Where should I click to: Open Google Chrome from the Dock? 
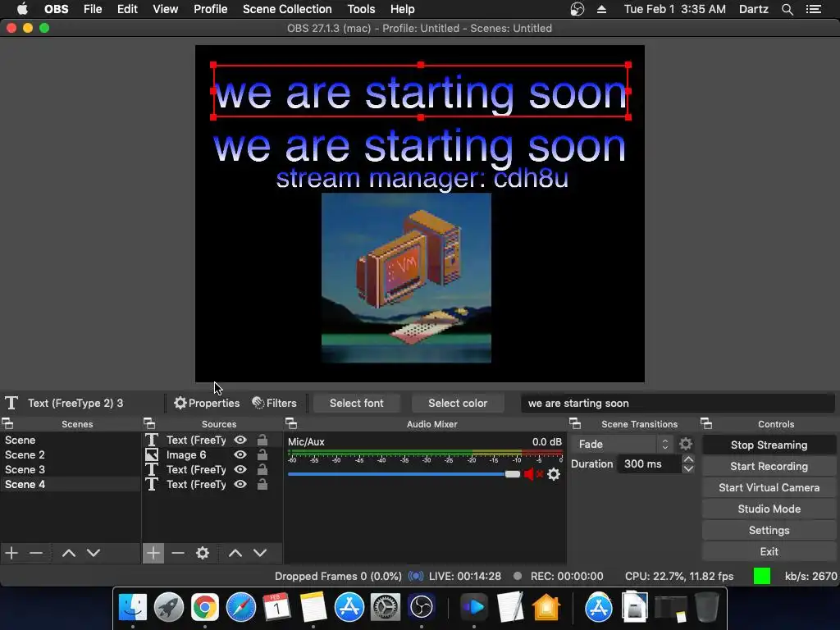(205, 607)
